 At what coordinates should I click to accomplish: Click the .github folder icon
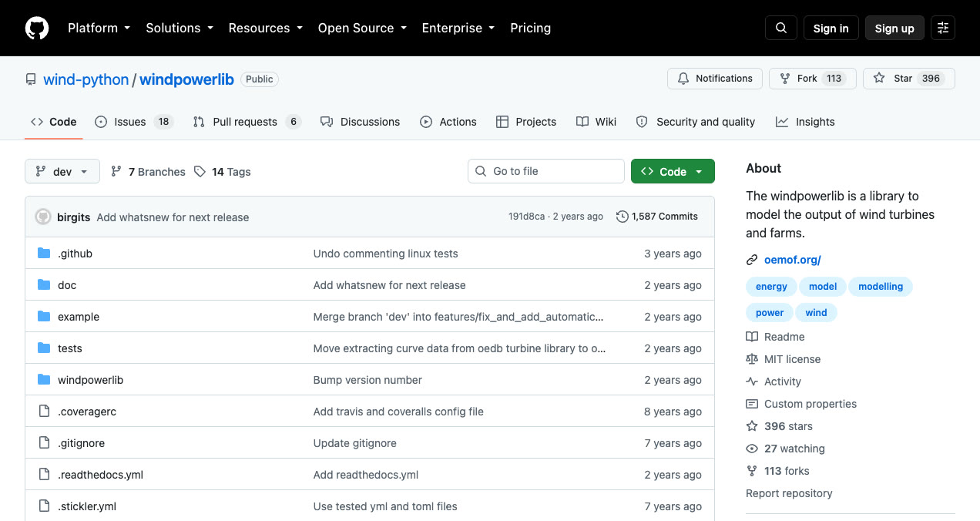(44, 254)
